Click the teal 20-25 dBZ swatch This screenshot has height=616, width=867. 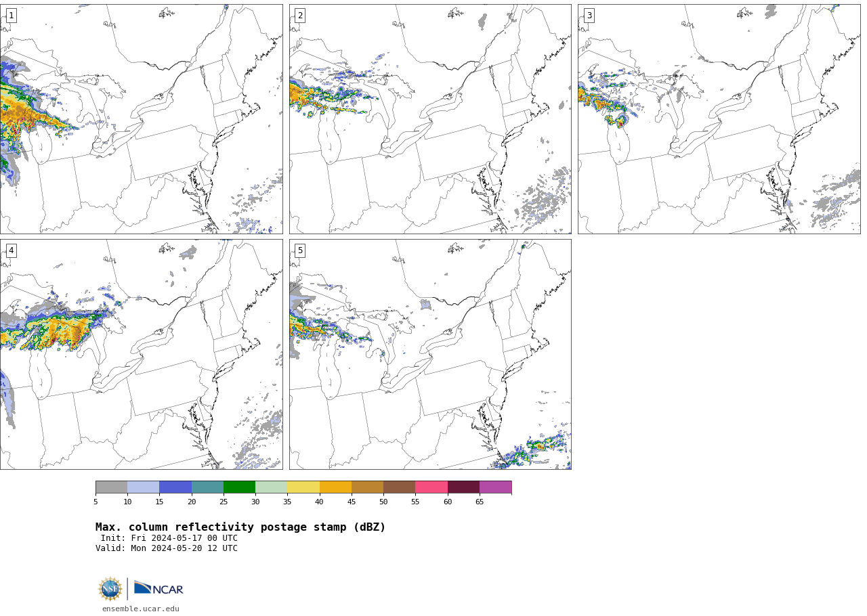click(x=207, y=487)
